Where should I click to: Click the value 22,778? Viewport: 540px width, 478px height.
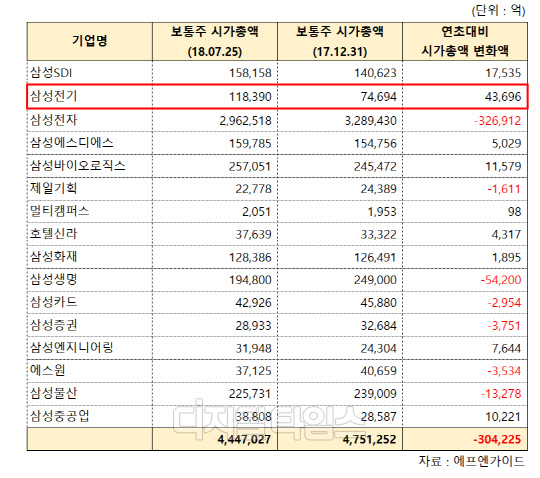[253, 189]
